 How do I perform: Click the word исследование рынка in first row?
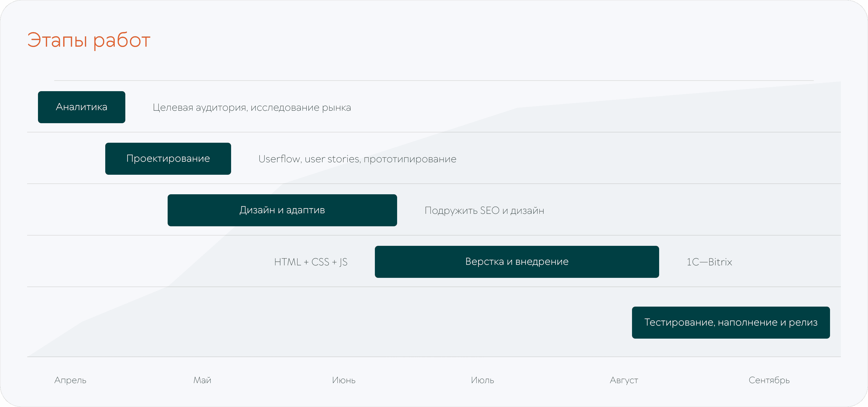[x=301, y=108]
